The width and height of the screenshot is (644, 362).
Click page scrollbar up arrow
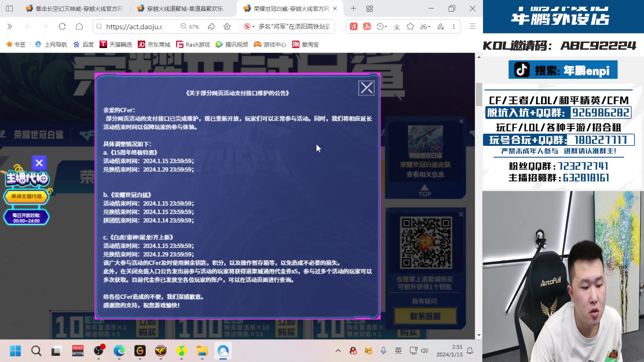click(479, 57)
